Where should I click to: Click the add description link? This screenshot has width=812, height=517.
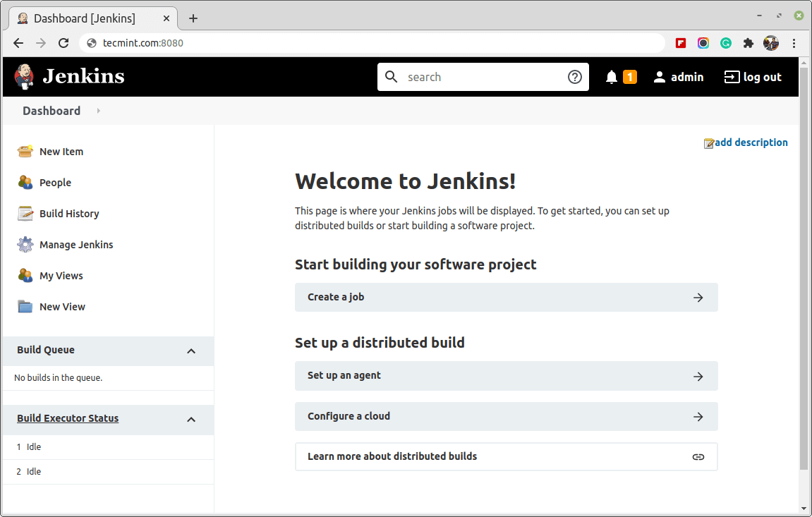tap(751, 142)
